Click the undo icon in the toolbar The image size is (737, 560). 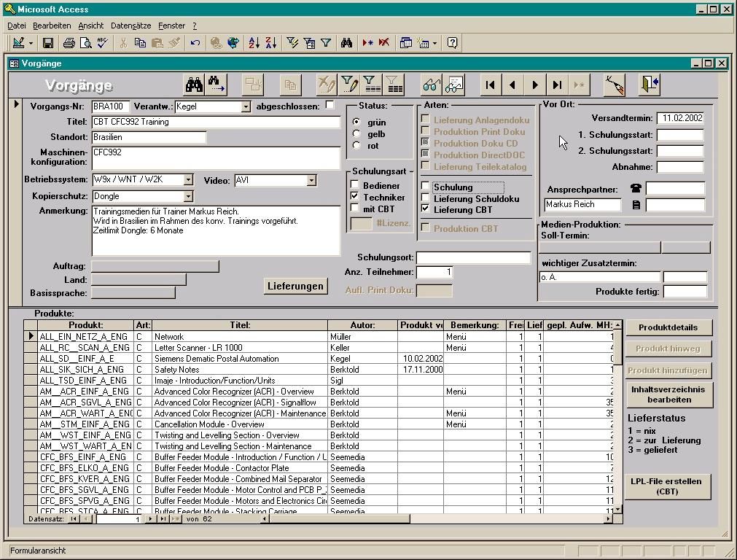195,43
